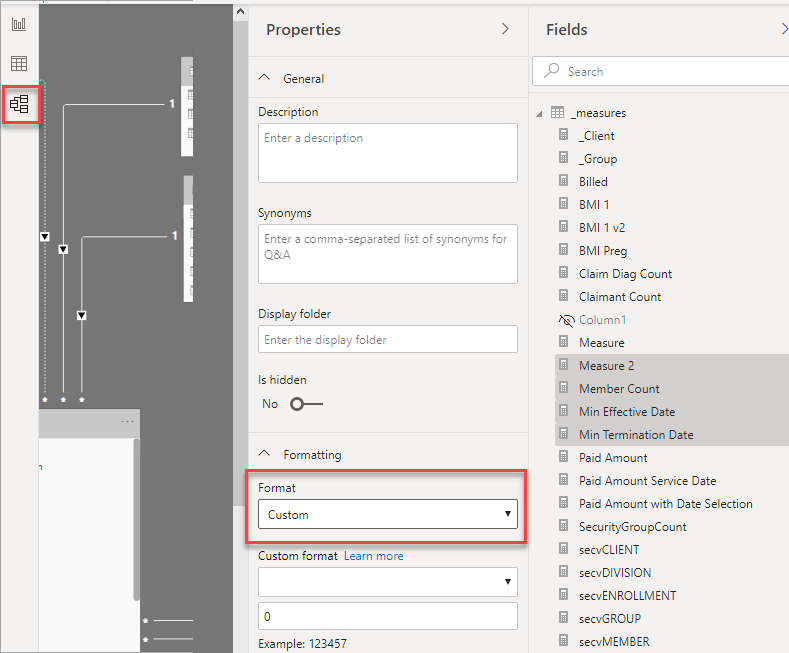Select the BMI 1 measure

coord(594,205)
